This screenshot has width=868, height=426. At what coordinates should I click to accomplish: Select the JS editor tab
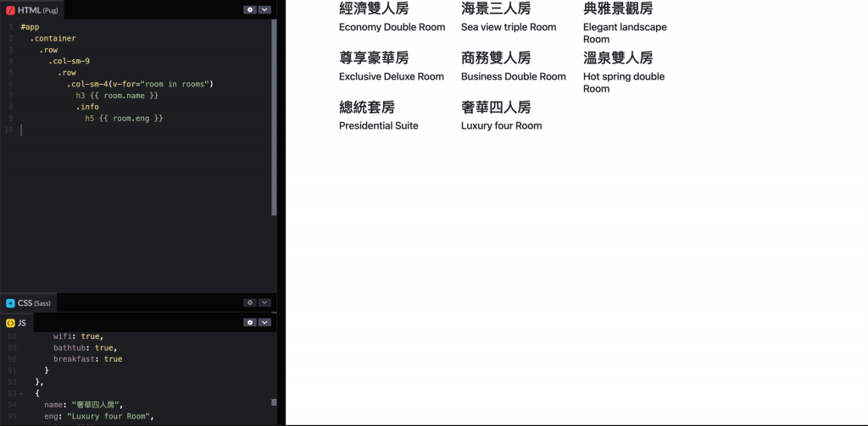[16, 323]
